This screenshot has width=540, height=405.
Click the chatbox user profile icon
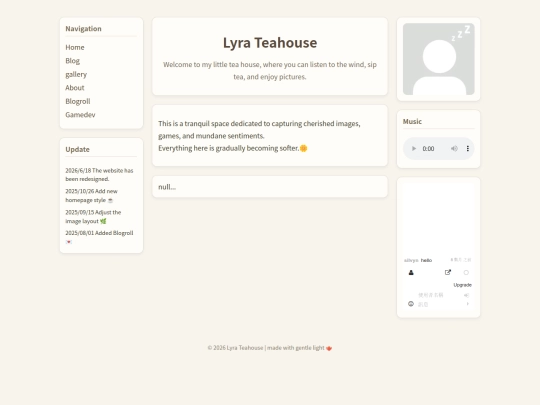(x=411, y=272)
